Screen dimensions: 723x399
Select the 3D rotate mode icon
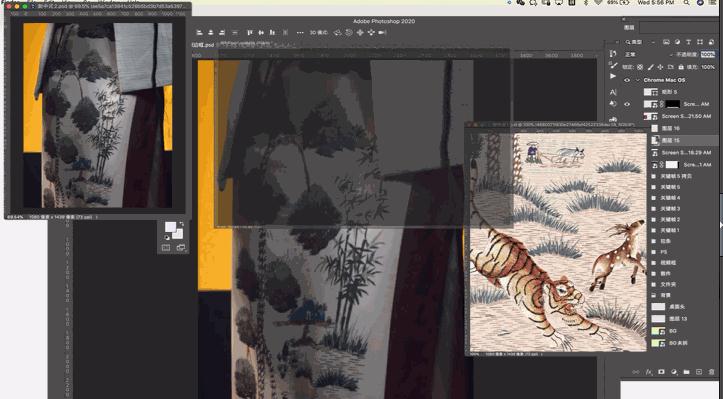[x=338, y=33]
